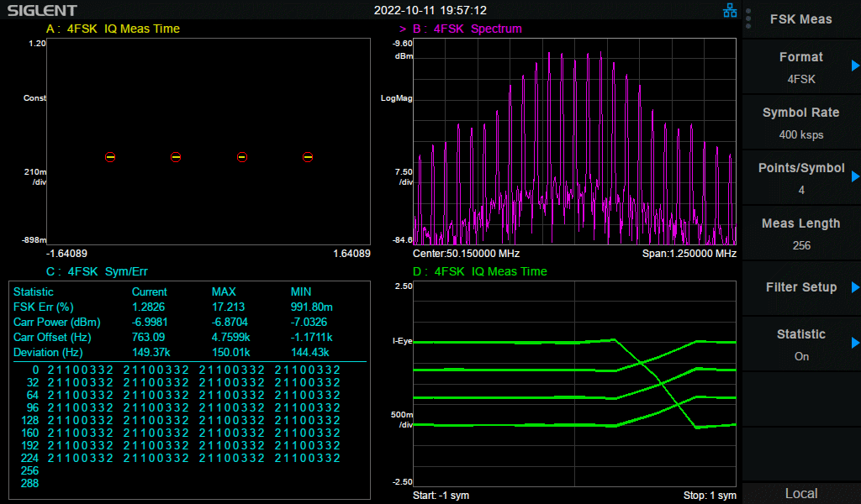The height and width of the screenshot is (504, 861).
Task: Open the Format 4FSK selection menu
Action: click(801, 67)
